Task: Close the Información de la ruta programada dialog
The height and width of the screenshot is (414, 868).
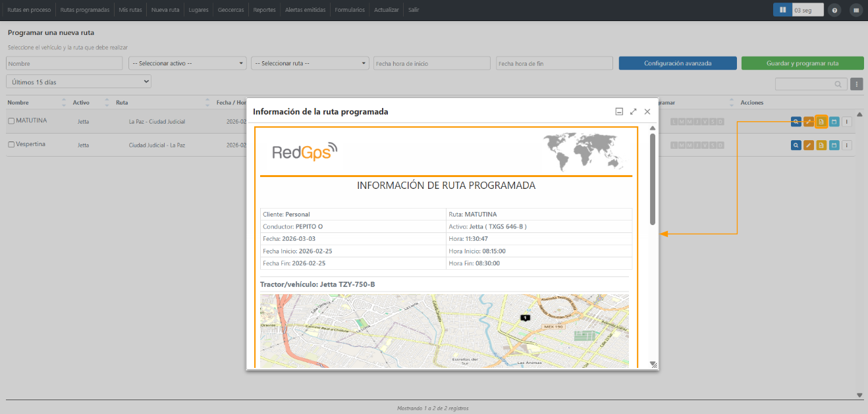Action: click(647, 112)
